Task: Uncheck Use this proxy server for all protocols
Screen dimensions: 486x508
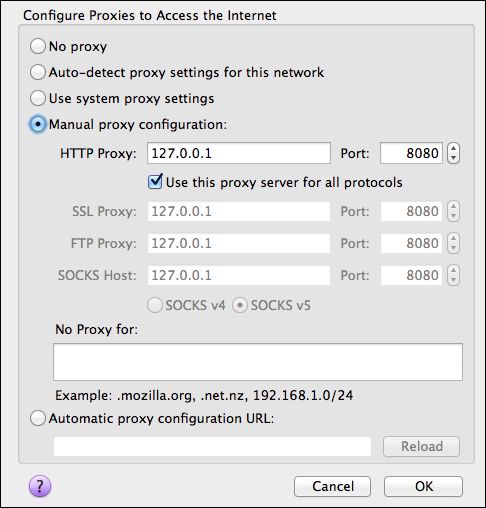Action: [x=155, y=182]
